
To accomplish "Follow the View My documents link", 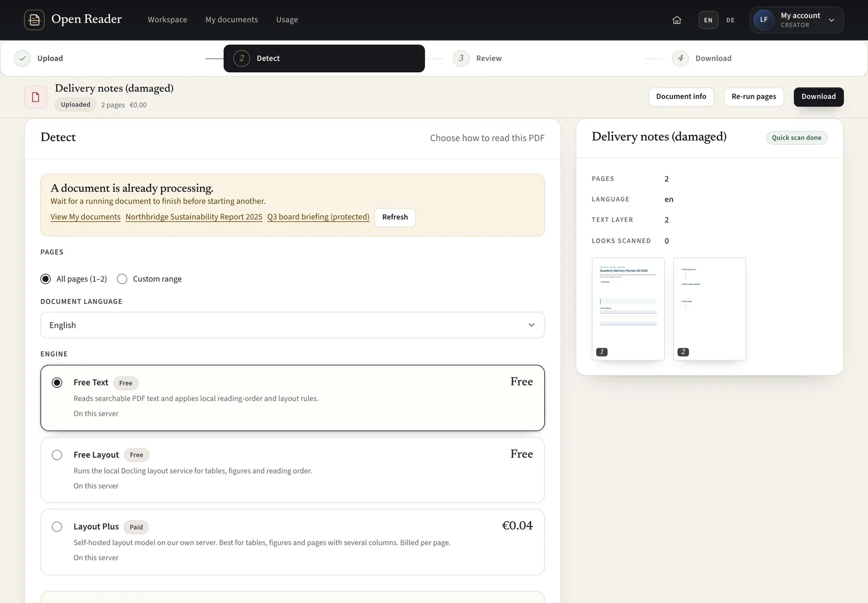I will click(x=86, y=217).
